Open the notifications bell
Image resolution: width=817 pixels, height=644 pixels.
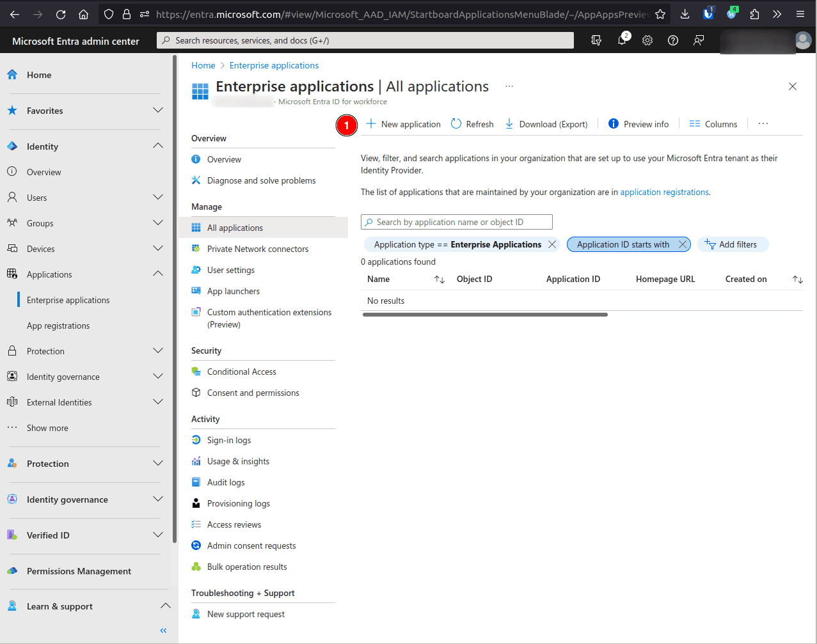(622, 40)
